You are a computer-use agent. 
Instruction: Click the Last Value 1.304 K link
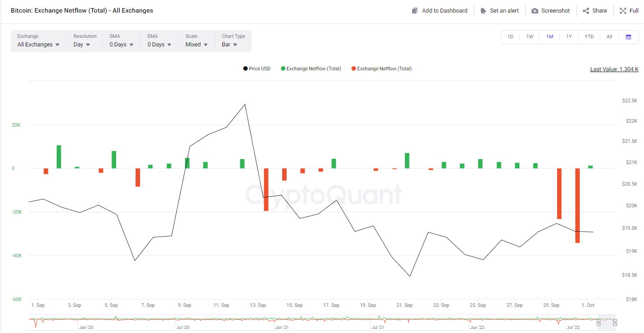coord(614,69)
